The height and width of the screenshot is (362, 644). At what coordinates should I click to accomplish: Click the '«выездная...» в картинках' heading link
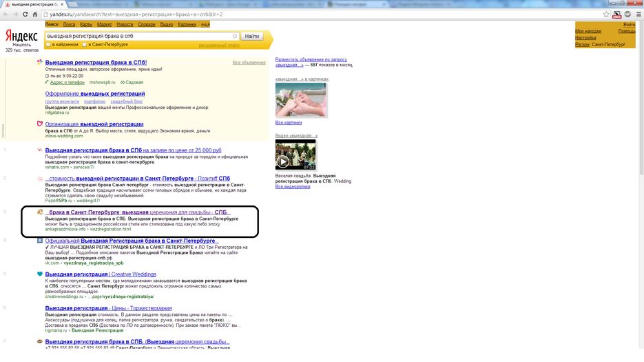point(302,79)
